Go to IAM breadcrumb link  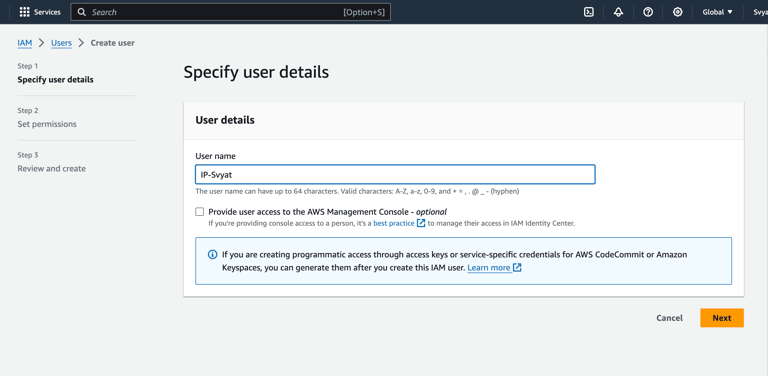pyautogui.click(x=24, y=43)
